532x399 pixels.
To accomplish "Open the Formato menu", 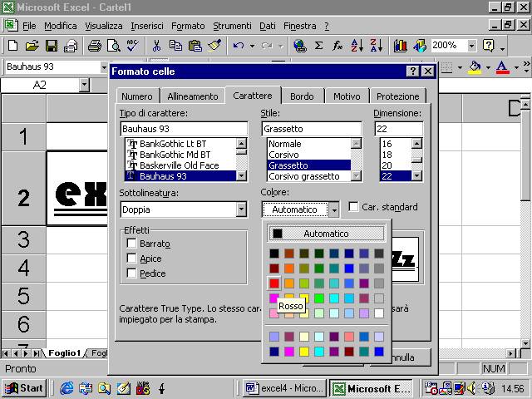I will 188,26.
